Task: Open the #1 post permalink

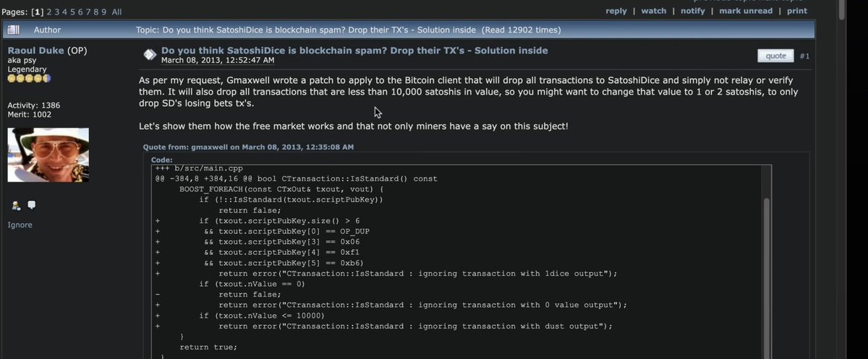Action: click(804, 56)
